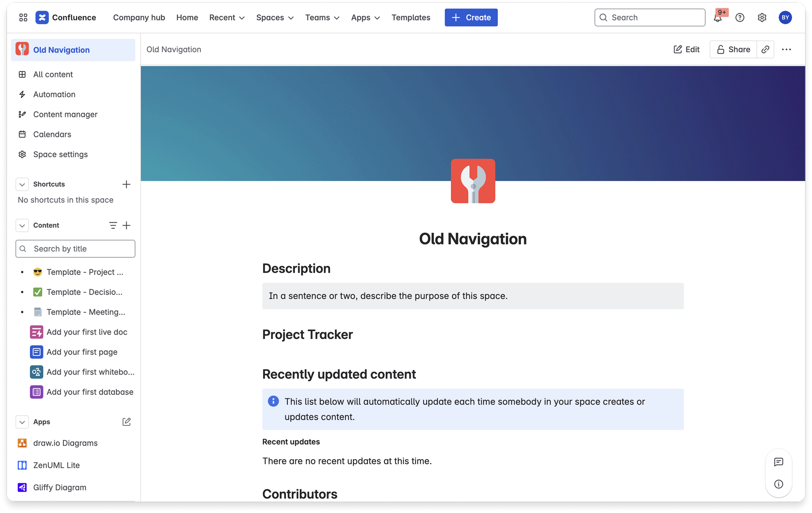Click the content filter sort icon
The image size is (812, 513).
click(113, 225)
